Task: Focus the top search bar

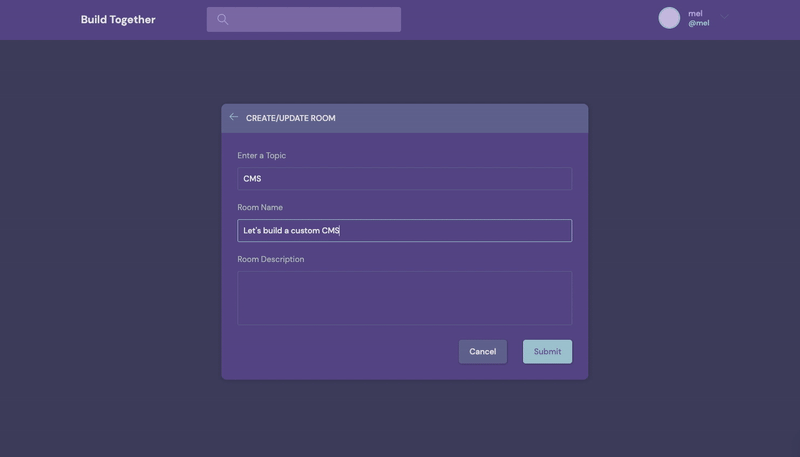Action: pyautogui.click(x=304, y=19)
